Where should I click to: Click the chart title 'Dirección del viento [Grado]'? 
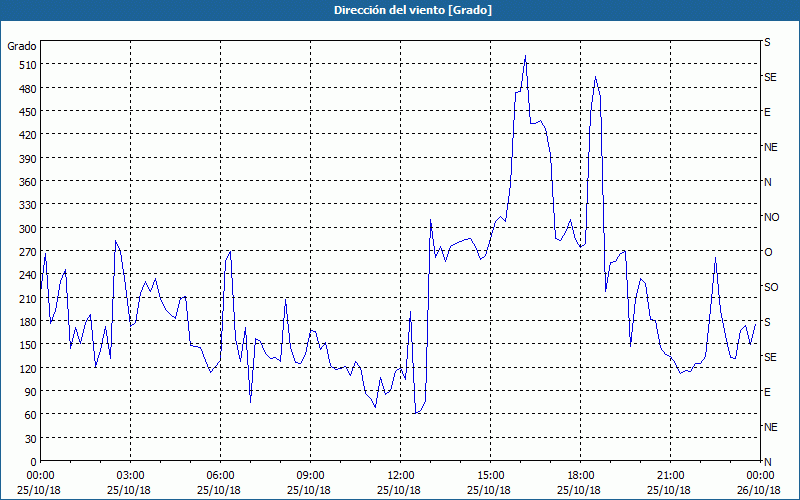[413, 10]
